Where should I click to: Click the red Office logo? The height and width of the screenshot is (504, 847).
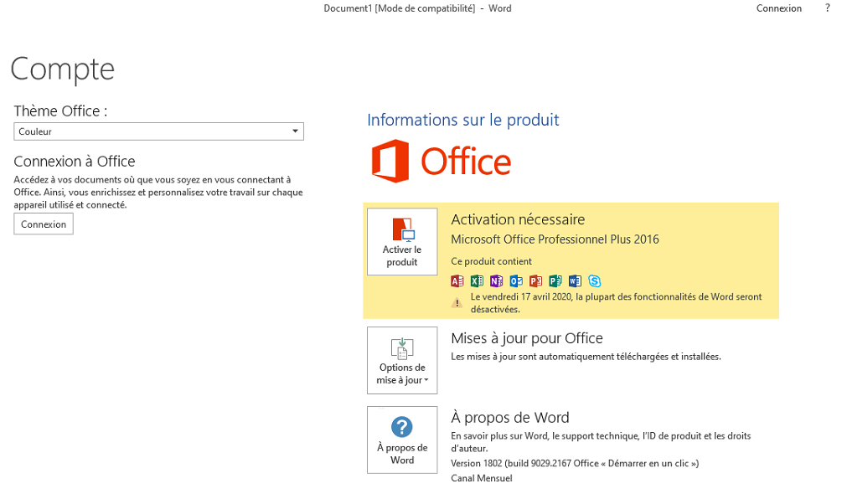(442, 161)
